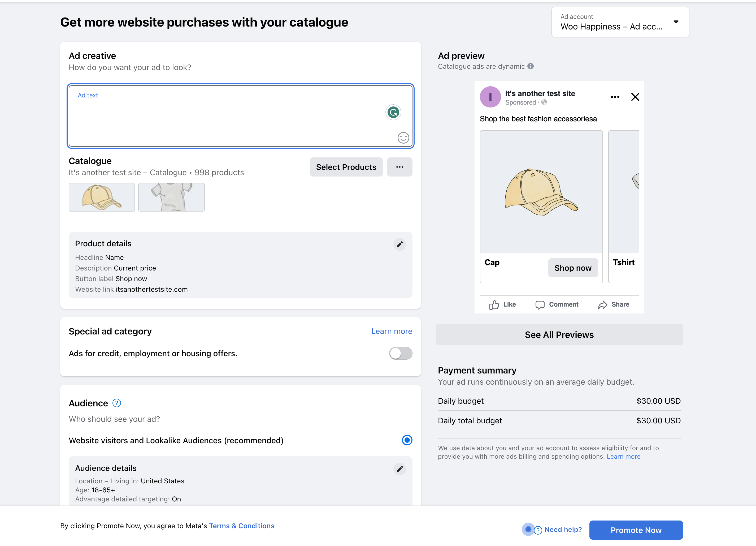Click Like on the ad preview
The image size is (756, 546).
pyautogui.click(x=502, y=304)
